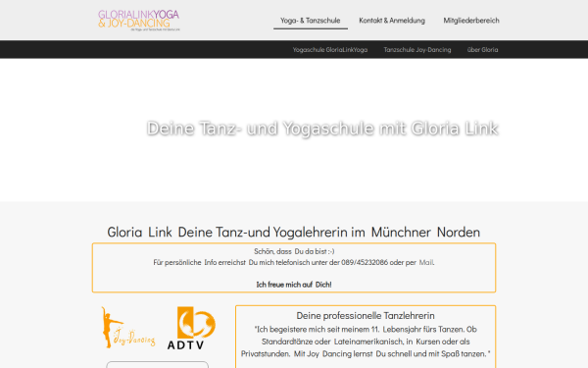The width and height of the screenshot is (588, 368).
Task: Open the Yoga- & Tanzschule menu item
Action: pos(311,21)
